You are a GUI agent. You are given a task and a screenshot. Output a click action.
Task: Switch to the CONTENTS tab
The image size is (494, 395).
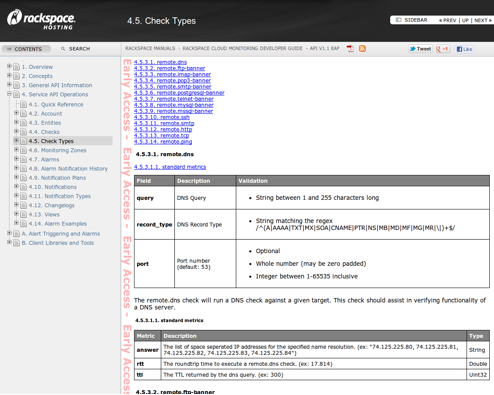pyautogui.click(x=26, y=49)
